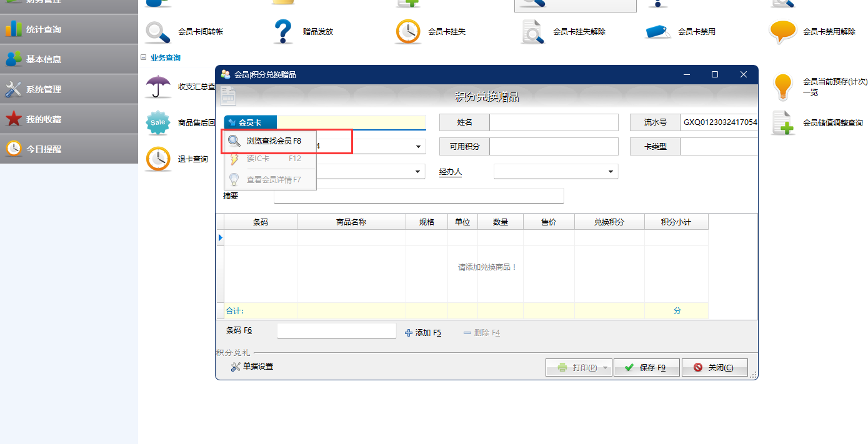868x444 pixels.
Task: Click the 会员卡禁用 blue tag icon
Action: (657, 32)
